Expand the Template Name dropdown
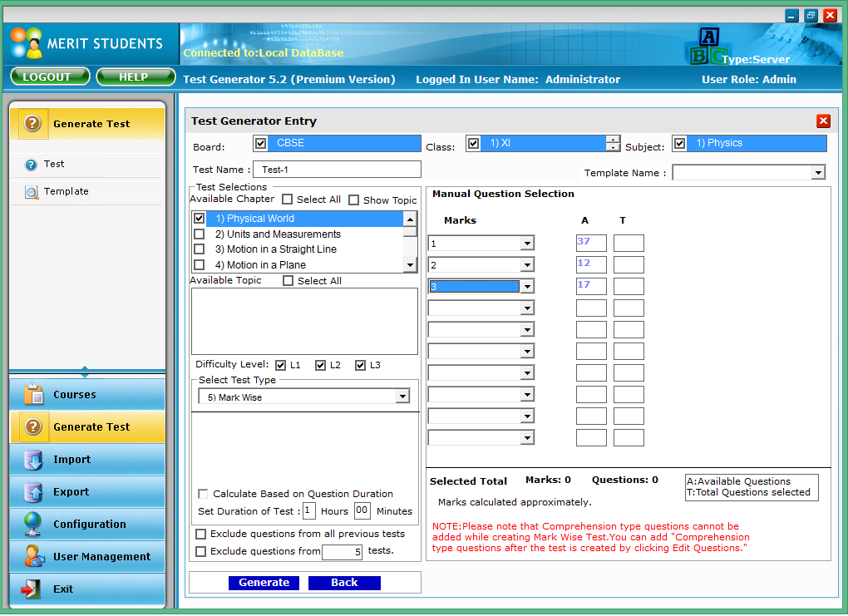 (x=818, y=173)
